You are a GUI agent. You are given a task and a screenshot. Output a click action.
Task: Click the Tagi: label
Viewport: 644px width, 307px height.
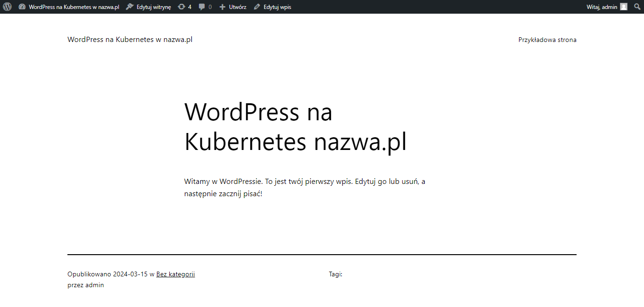tap(336, 274)
